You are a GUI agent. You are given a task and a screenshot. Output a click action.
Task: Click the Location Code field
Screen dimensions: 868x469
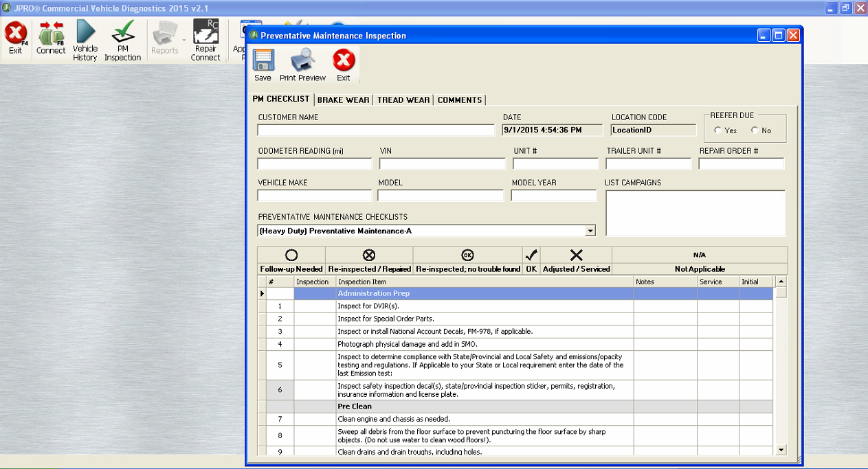click(653, 130)
